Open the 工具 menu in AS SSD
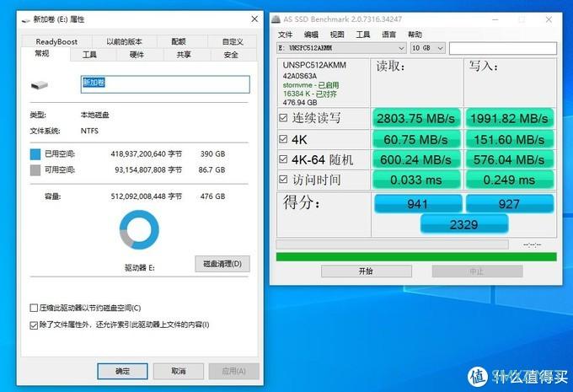The width and height of the screenshot is (573, 392). click(363, 35)
